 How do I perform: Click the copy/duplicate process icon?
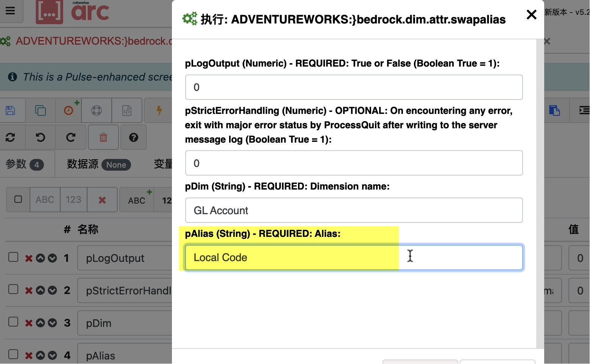tap(41, 110)
